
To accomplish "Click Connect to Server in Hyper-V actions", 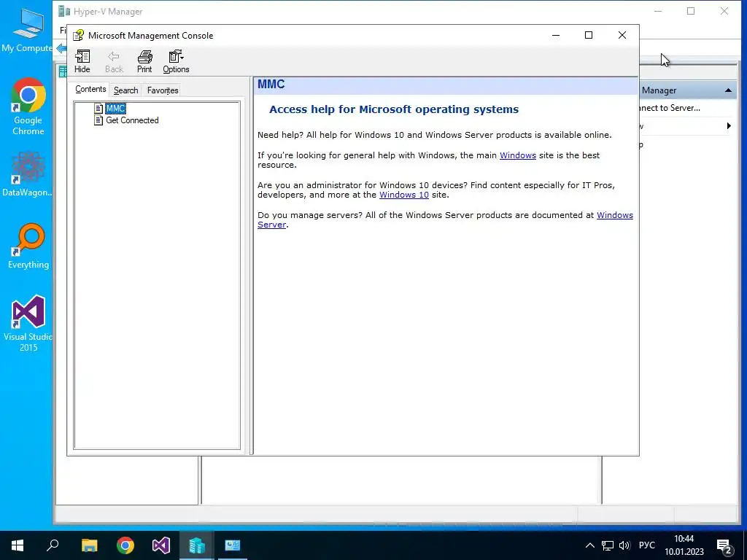I will 670,108.
